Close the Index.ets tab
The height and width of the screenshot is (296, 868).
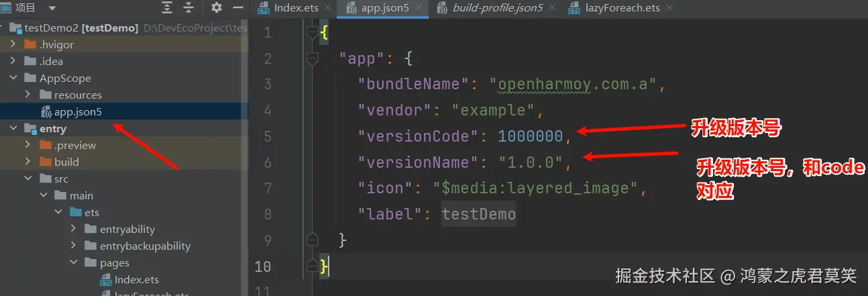[x=327, y=8]
